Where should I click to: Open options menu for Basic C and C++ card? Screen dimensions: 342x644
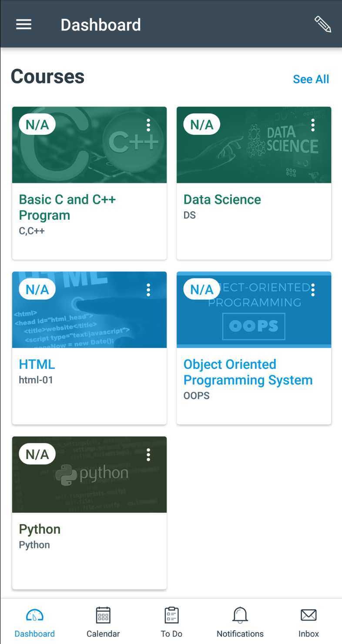click(148, 125)
